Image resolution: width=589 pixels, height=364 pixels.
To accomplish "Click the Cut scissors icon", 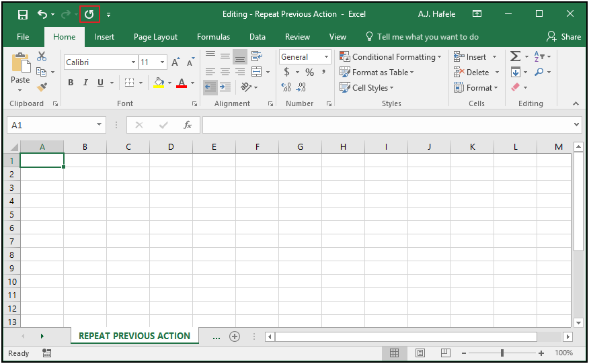I will point(42,56).
